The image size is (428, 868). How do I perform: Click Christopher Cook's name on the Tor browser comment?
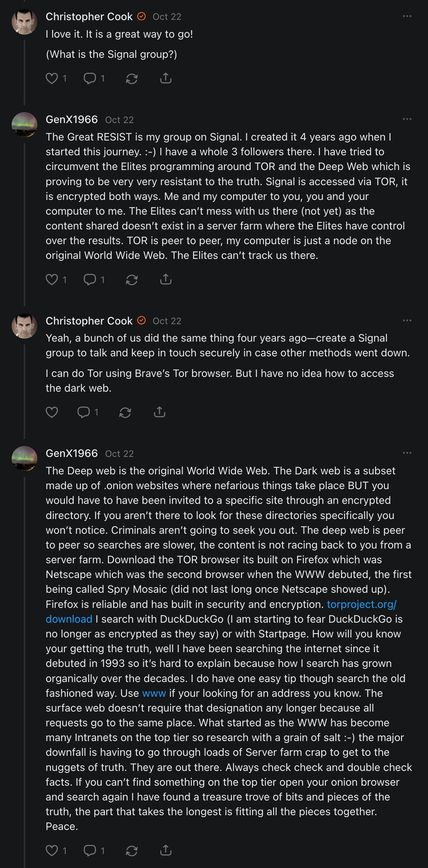pyautogui.click(x=89, y=321)
